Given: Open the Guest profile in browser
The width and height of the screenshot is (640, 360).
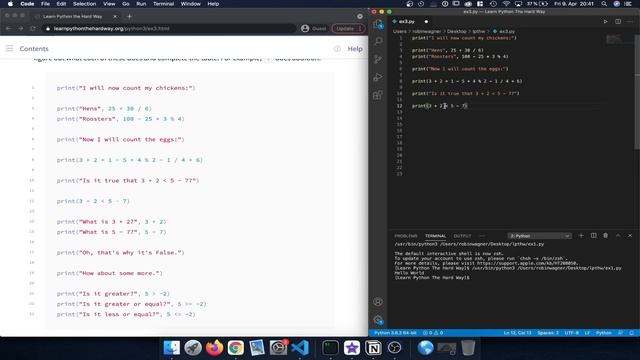Looking at the screenshot, I should coord(313,29).
